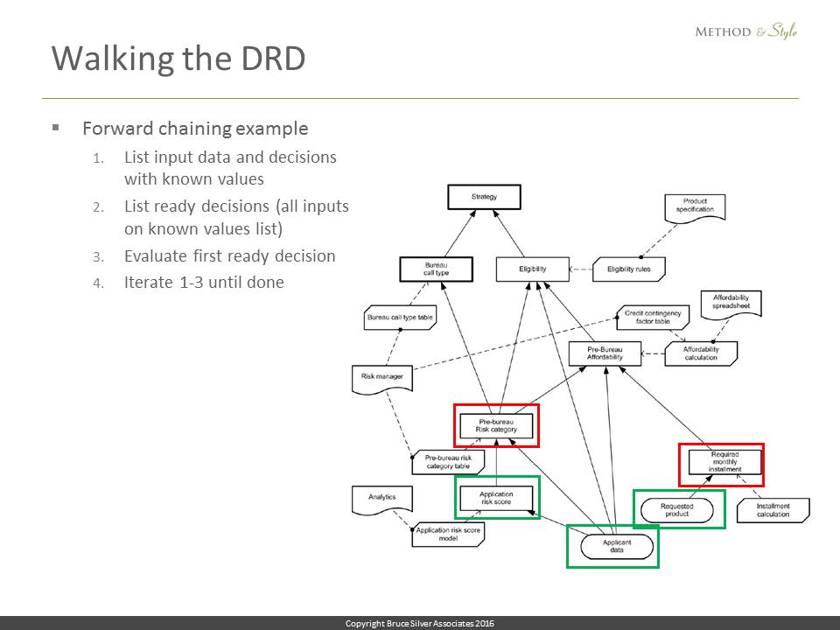Click the Pre-bureau Risk category node
Image resolution: width=840 pixels, height=630 pixels.
(x=496, y=425)
